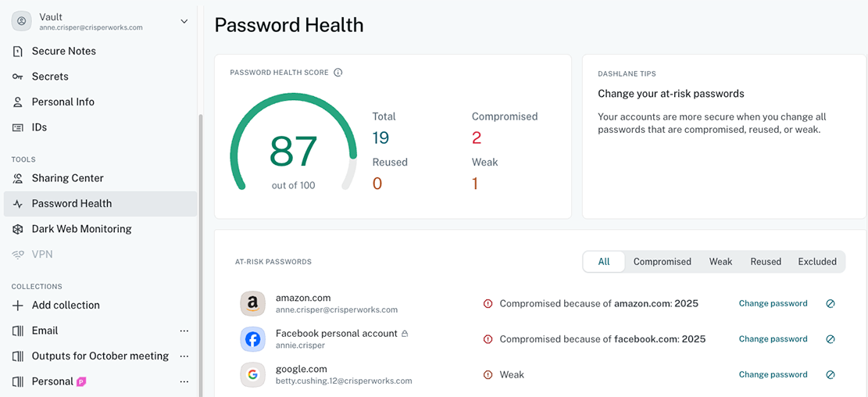This screenshot has height=397, width=868.
Task: Open the Outputs for October meeting collection
Action: tap(100, 356)
